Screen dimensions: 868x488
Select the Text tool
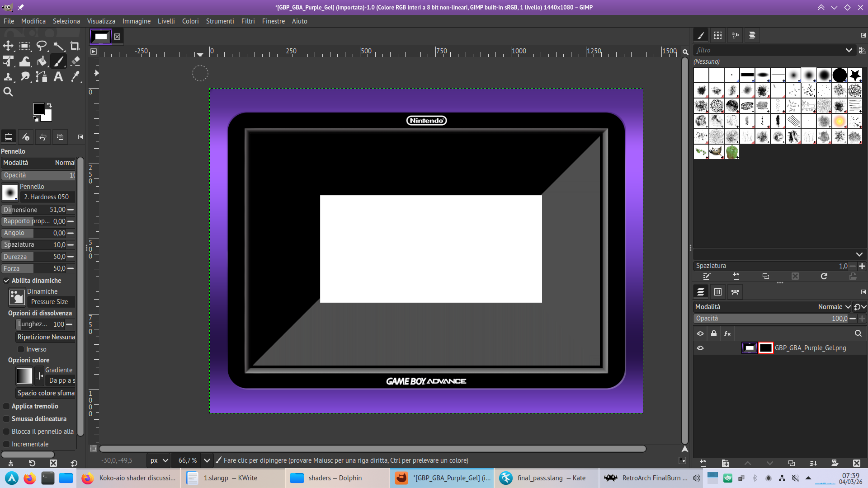pyautogui.click(x=58, y=76)
